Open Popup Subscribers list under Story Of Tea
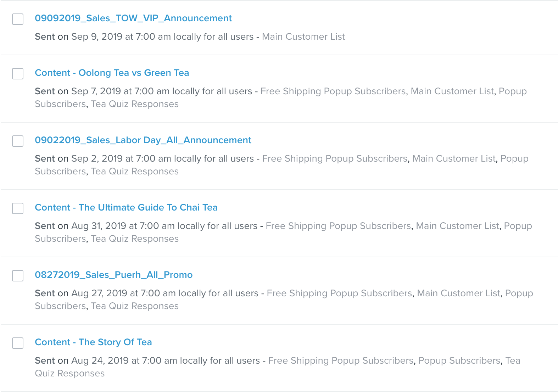 [459, 361]
